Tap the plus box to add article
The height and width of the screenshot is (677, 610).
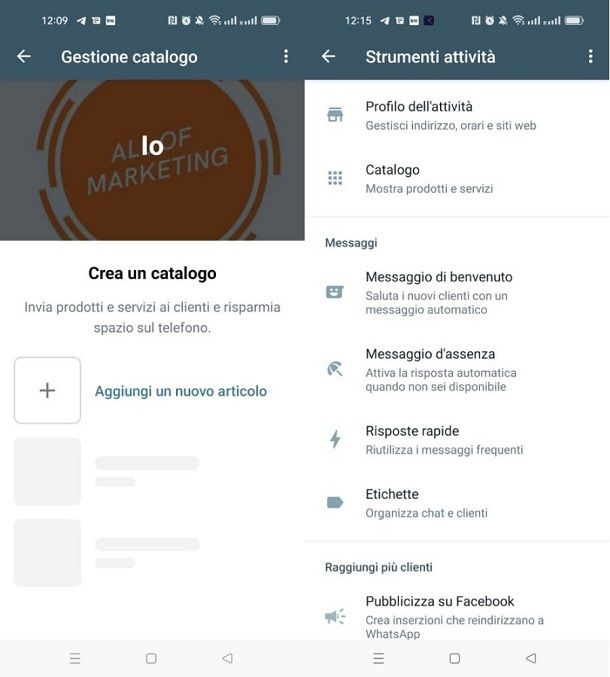point(47,390)
